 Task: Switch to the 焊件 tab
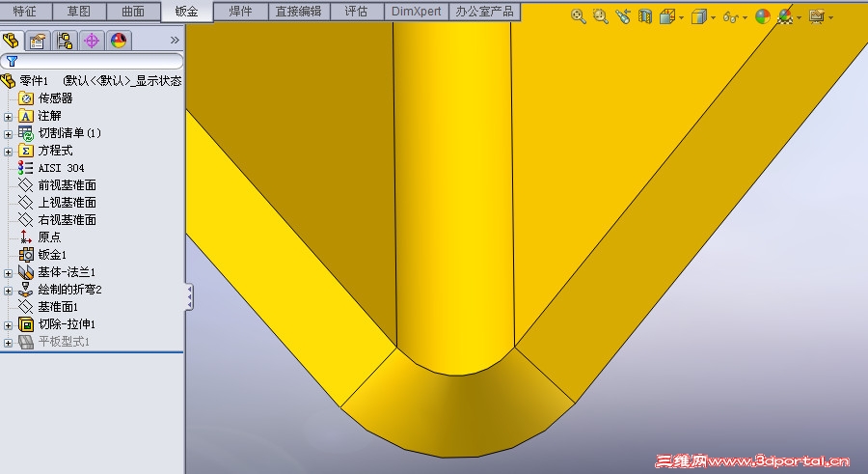pyautogui.click(x=241, y=11)
